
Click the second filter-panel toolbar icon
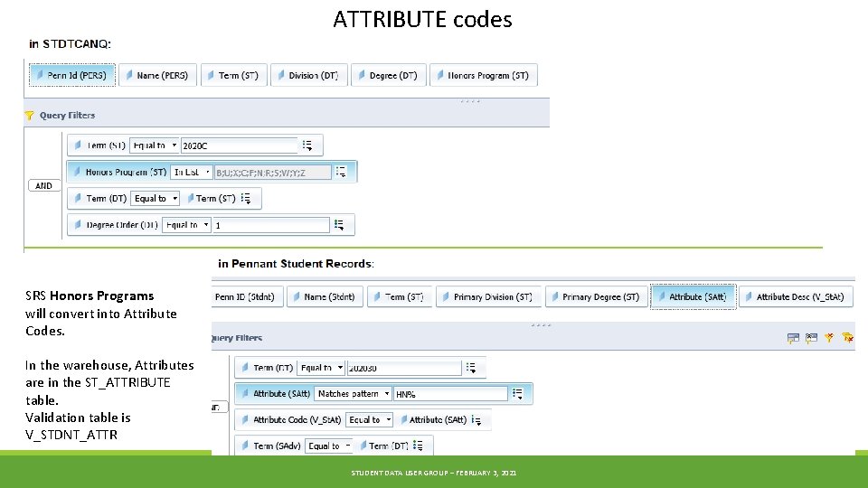812,337
